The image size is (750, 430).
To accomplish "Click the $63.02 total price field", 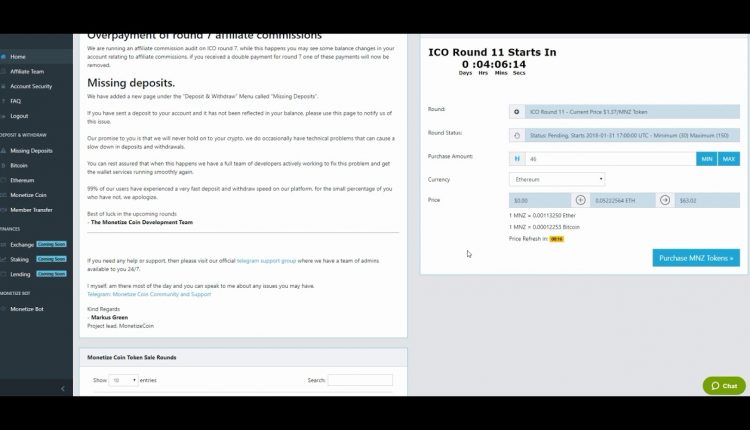I will [707, 200].
